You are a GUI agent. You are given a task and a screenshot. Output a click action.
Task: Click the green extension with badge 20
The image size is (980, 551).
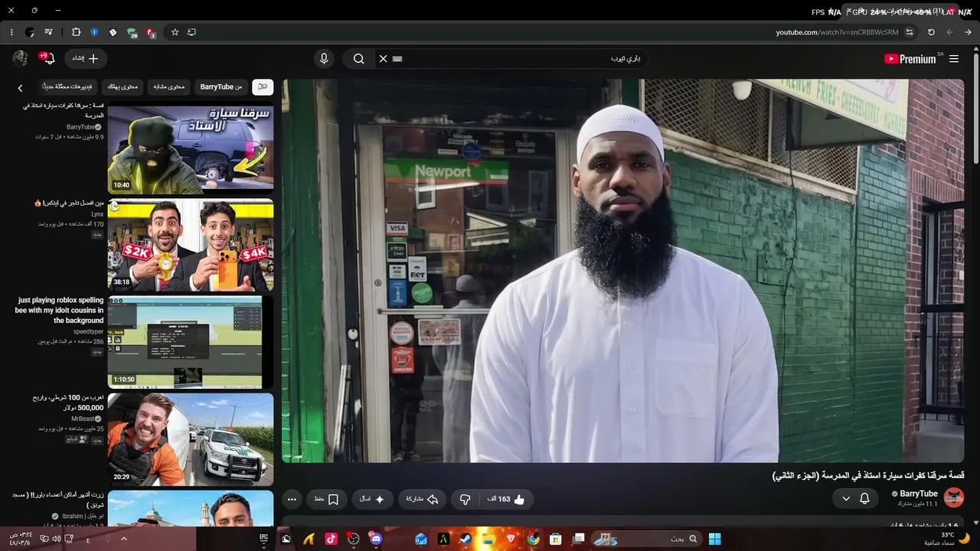(x=132, y=33)
